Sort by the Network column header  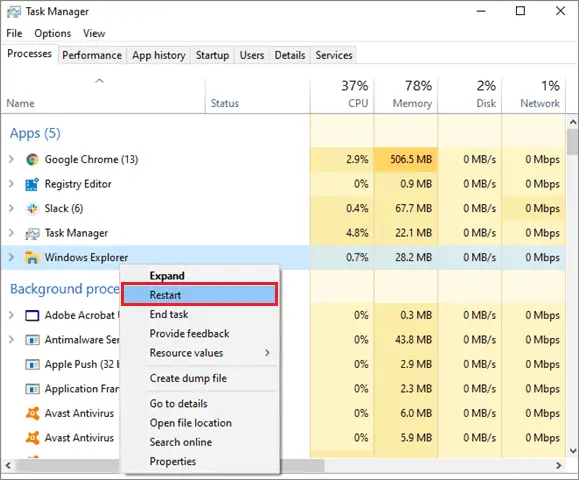533,95
